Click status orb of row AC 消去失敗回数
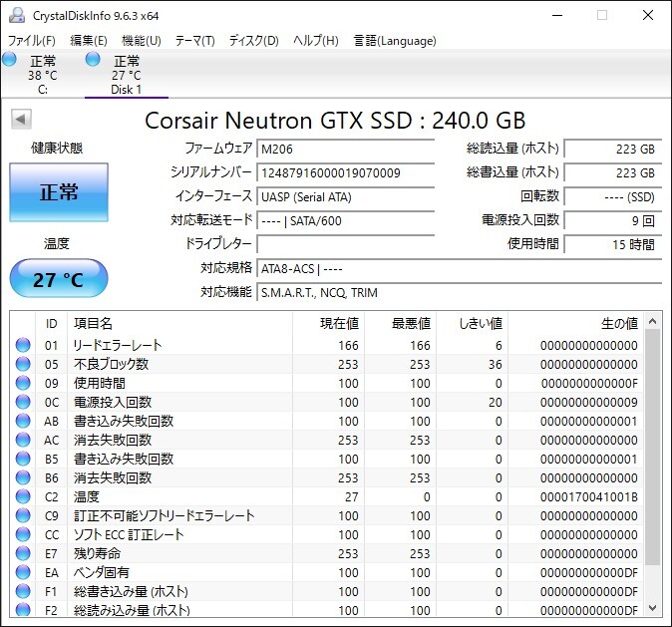Screen dimensions: 672x627 coord(23,440)
